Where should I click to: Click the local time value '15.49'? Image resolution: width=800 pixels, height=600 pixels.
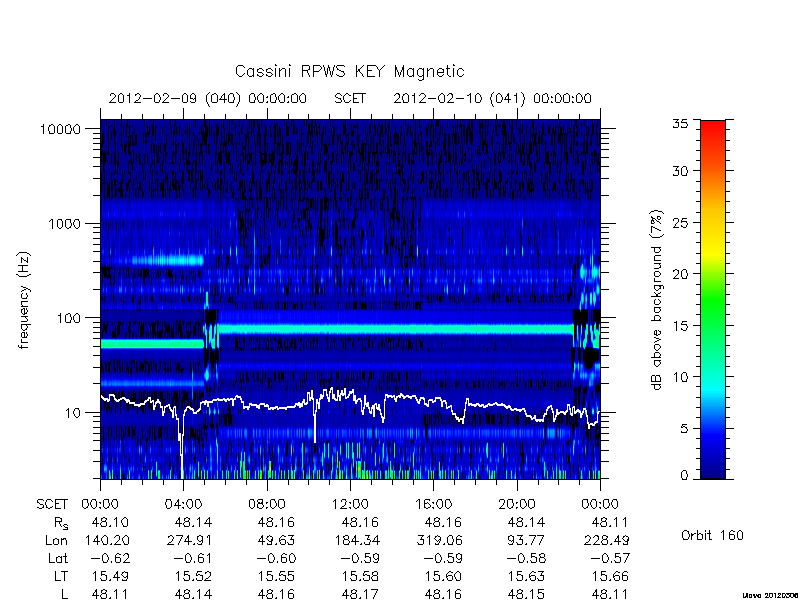click(110, 576)
